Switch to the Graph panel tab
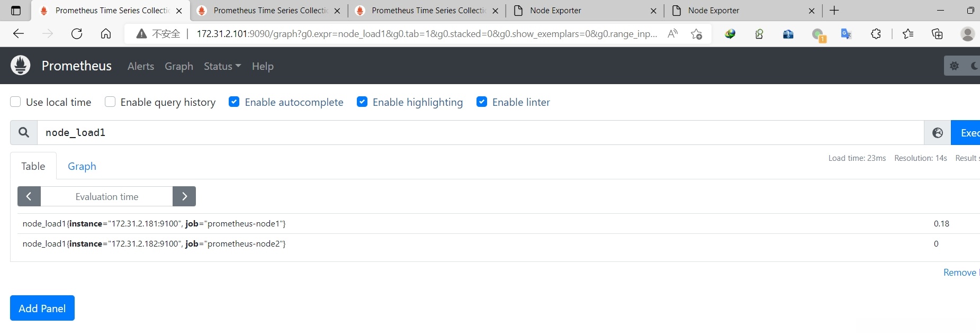 point(82,166)
